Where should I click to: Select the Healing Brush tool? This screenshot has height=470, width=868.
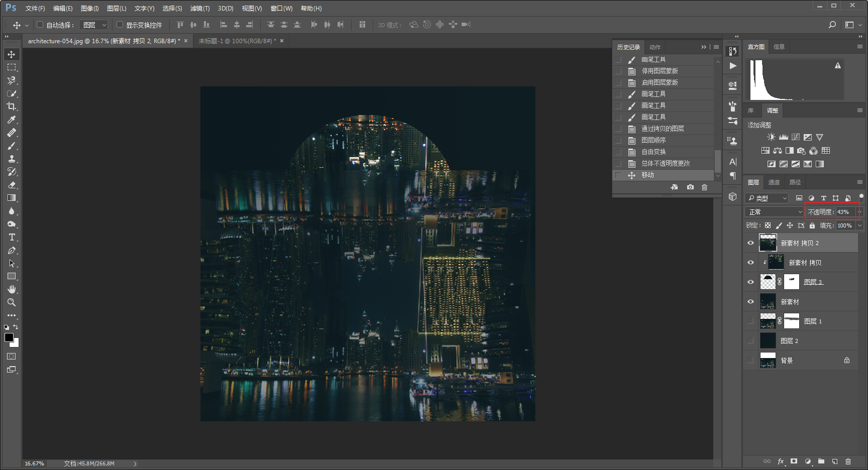(12, 133)
